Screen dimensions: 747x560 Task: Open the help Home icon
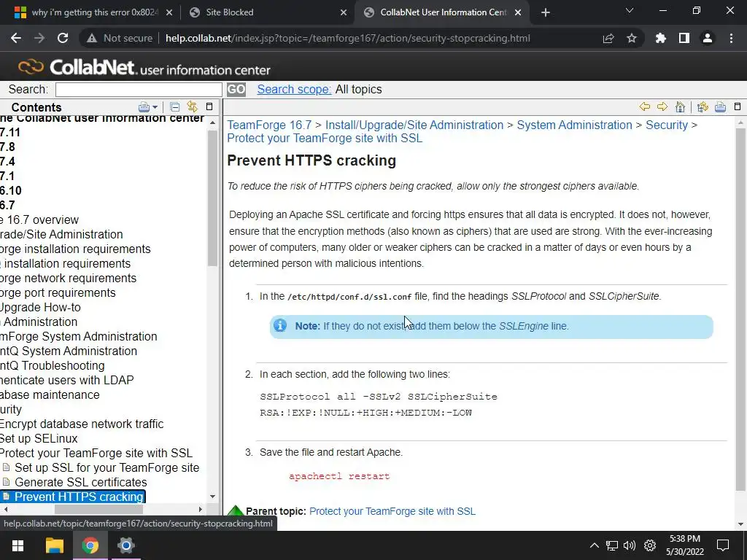681,106
